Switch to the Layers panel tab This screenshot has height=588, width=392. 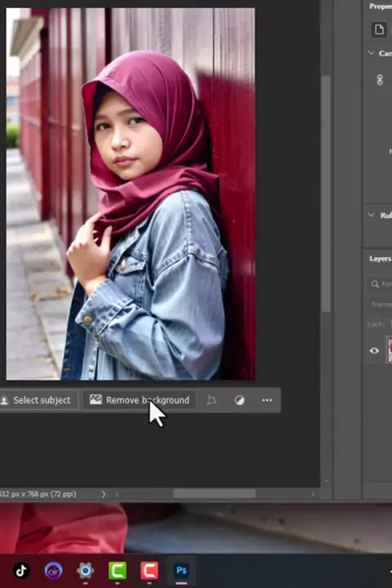(x=381, y=259)
